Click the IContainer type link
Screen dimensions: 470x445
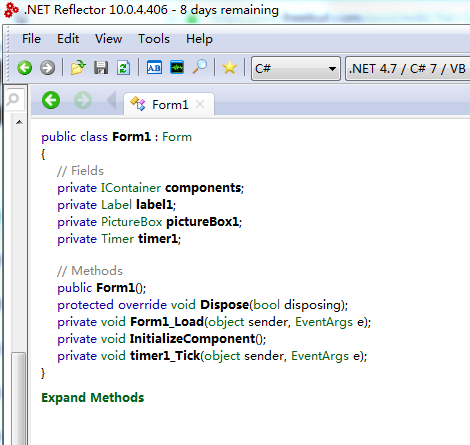131,188
